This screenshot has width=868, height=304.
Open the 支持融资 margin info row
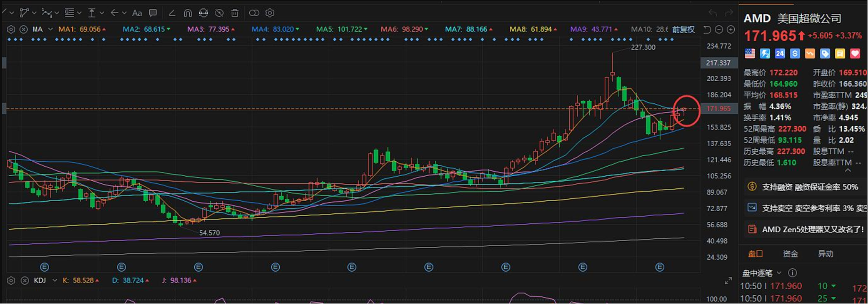pyautogui.click(x=805, y=187)
